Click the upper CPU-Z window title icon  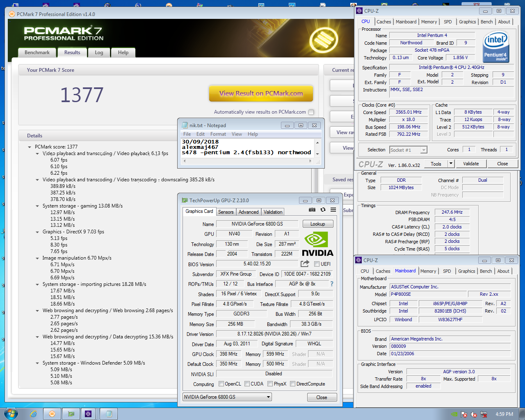(359, 11)
